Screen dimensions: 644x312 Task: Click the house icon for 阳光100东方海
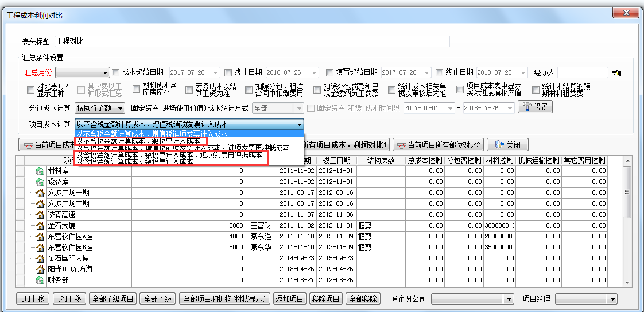40,269
